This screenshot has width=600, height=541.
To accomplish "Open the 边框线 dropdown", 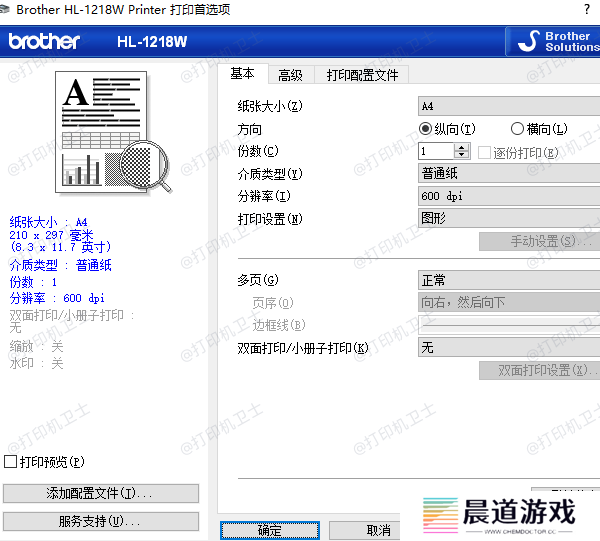I will click(x=509, y=325).
